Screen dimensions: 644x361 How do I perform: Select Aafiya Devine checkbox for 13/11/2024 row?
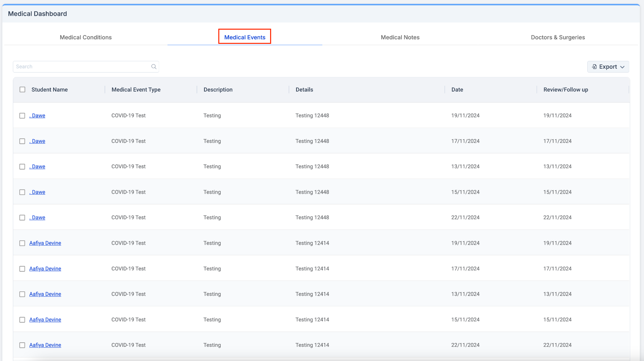(x=22, y=294)
